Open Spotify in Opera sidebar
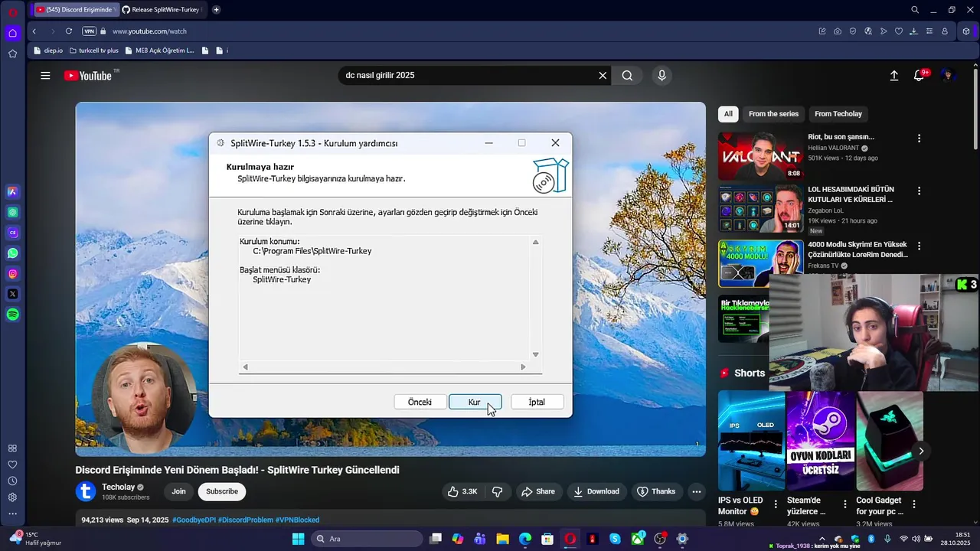Screen dimensions: 980x551 coord(12,315)
